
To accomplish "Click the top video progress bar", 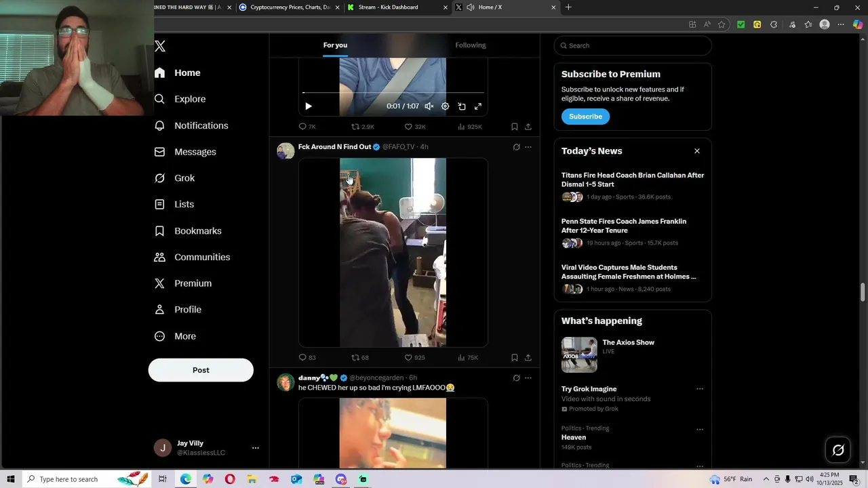I will [393, 92].
